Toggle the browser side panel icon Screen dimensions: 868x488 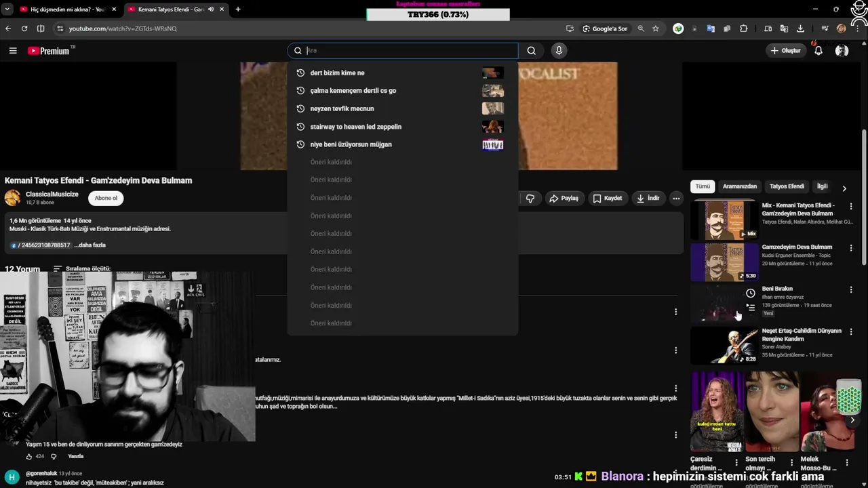pos(41,28)
